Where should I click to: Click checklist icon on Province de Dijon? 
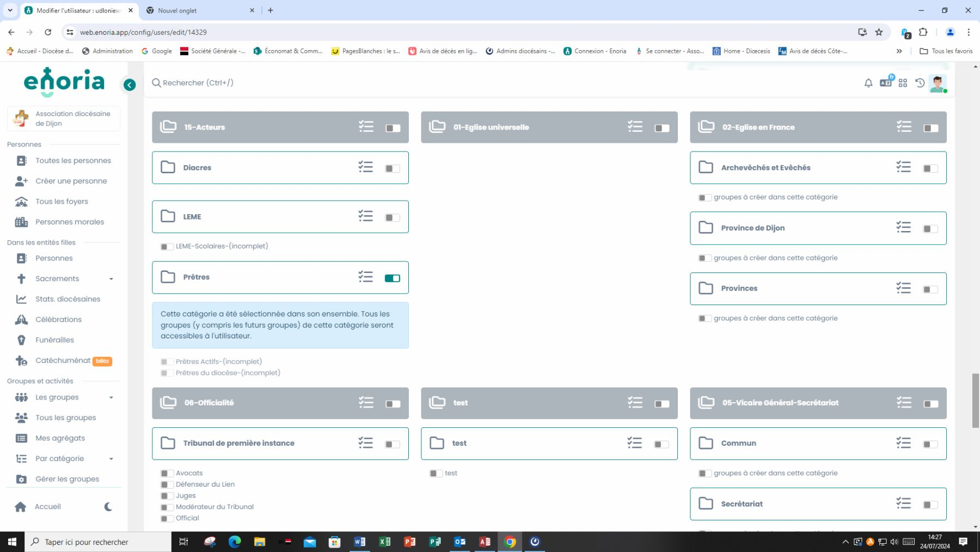click(903, 228)
